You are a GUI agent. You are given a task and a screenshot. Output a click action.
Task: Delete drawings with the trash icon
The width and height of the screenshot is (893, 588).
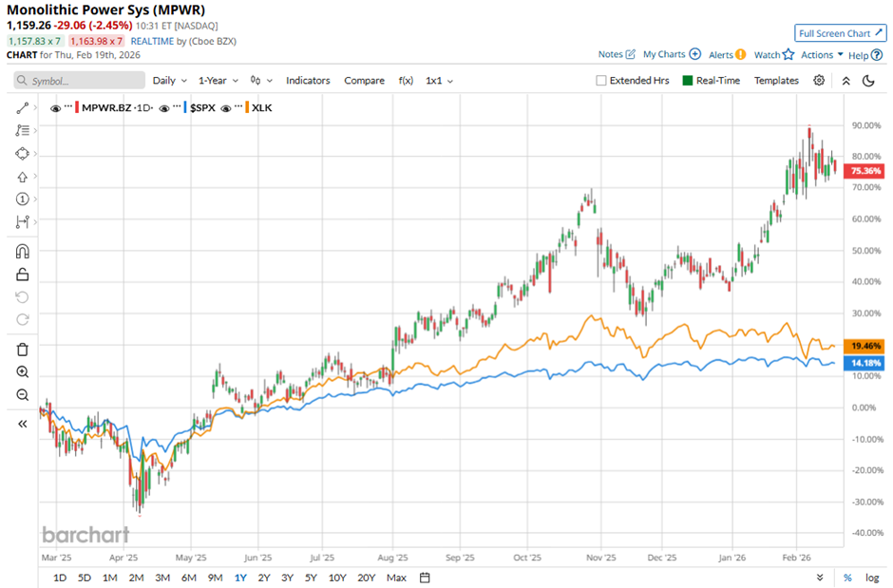(23, 350)
